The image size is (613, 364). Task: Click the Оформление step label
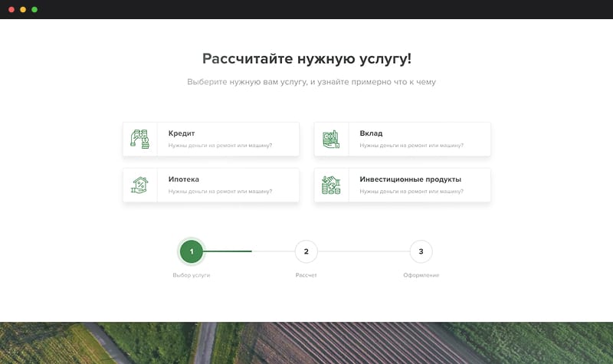421,274
